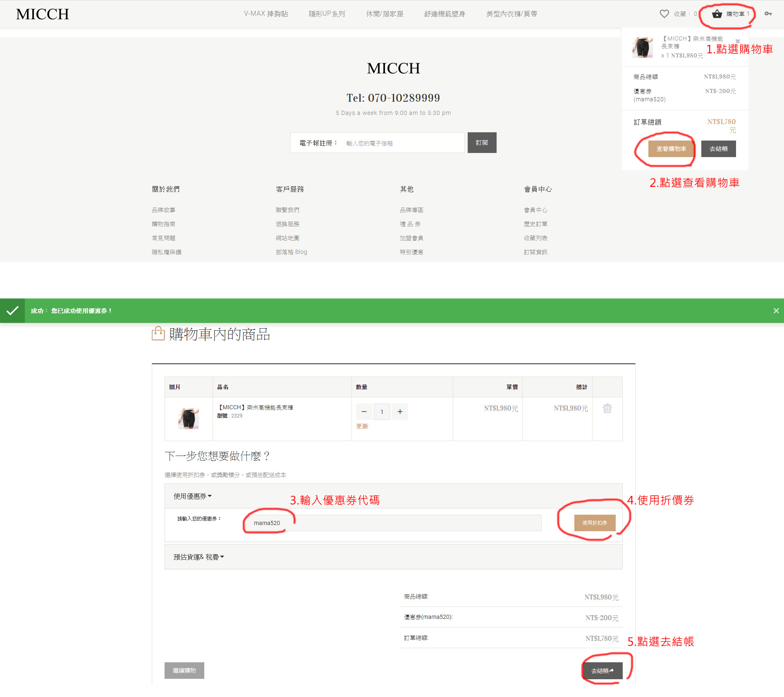Open the 特別優惠 footer link

411,252
